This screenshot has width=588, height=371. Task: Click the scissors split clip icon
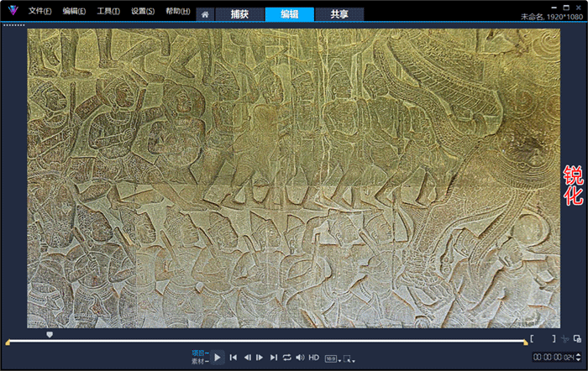click(564, 339)
